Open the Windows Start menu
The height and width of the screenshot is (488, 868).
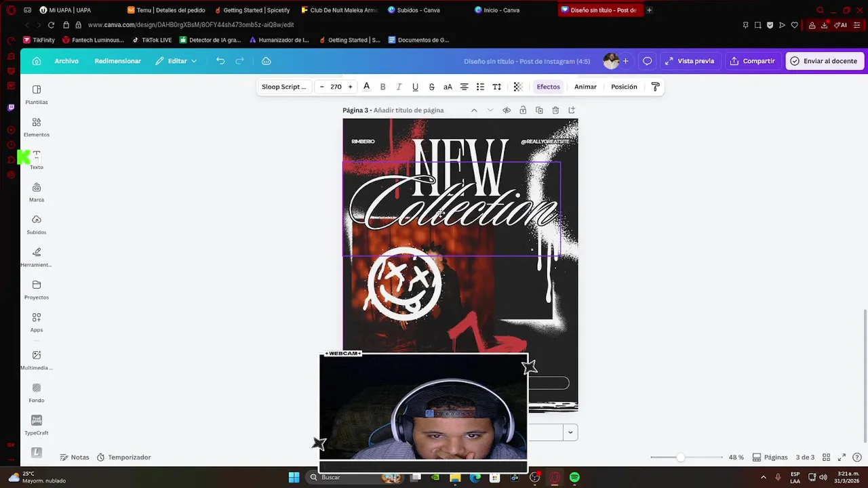(x=294, y=477)
